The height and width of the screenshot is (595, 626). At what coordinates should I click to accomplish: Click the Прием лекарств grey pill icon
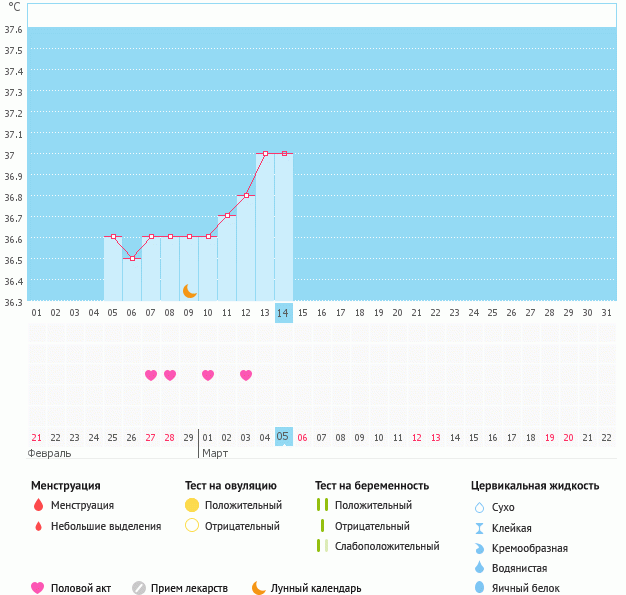139,588
